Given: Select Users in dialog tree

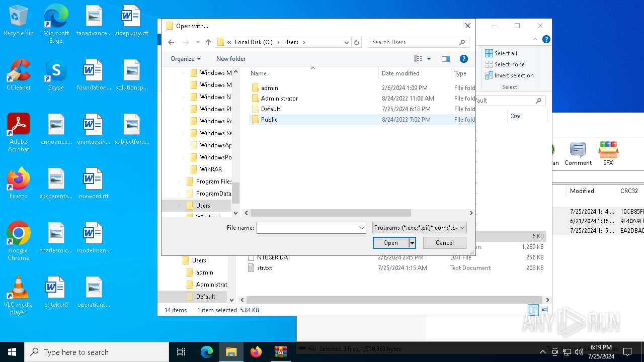Looking at the screenshot, I should [x=203, y=206].
